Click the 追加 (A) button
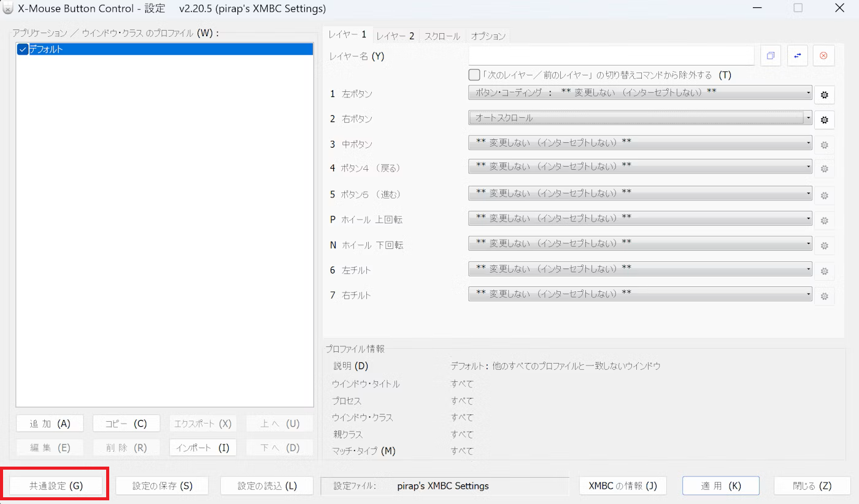 pyautogui.click(x=50, y=424)
